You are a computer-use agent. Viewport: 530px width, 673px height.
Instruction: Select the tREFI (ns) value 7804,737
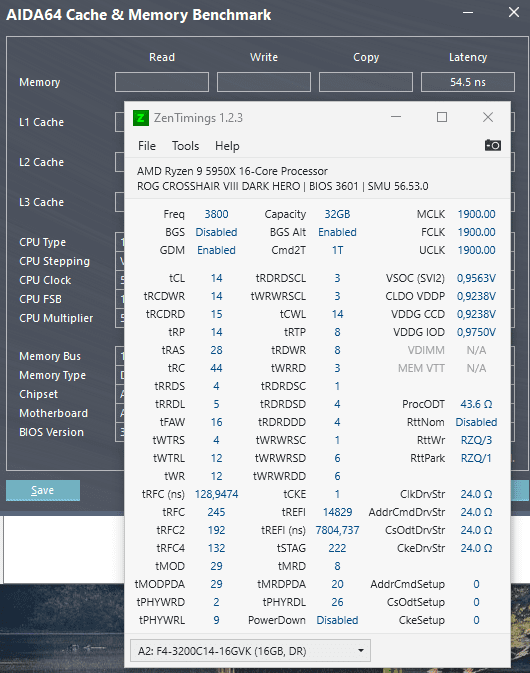click(337, 531)
